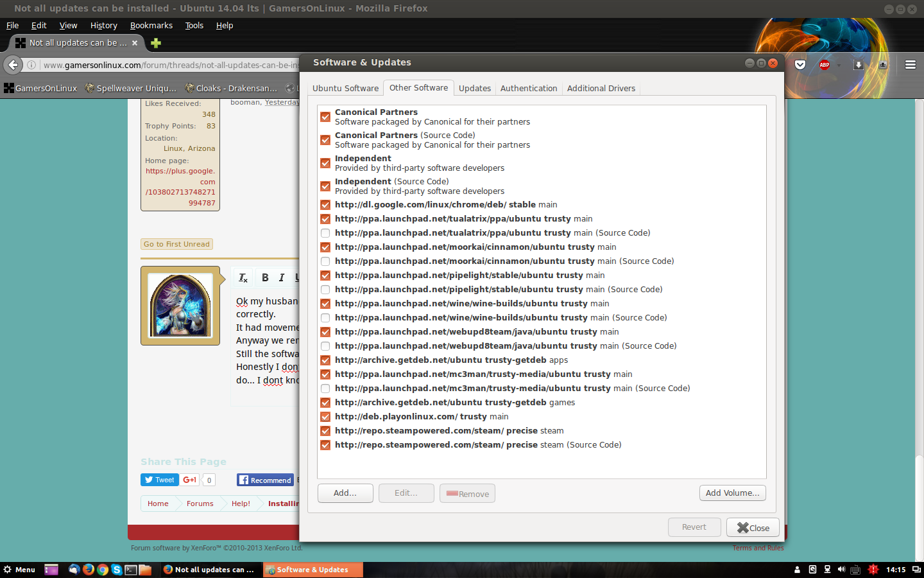Select the playonlinux trusty main row
Viewport: 924px width, 578px height.
pyautogui.click(x=542, y=417)
